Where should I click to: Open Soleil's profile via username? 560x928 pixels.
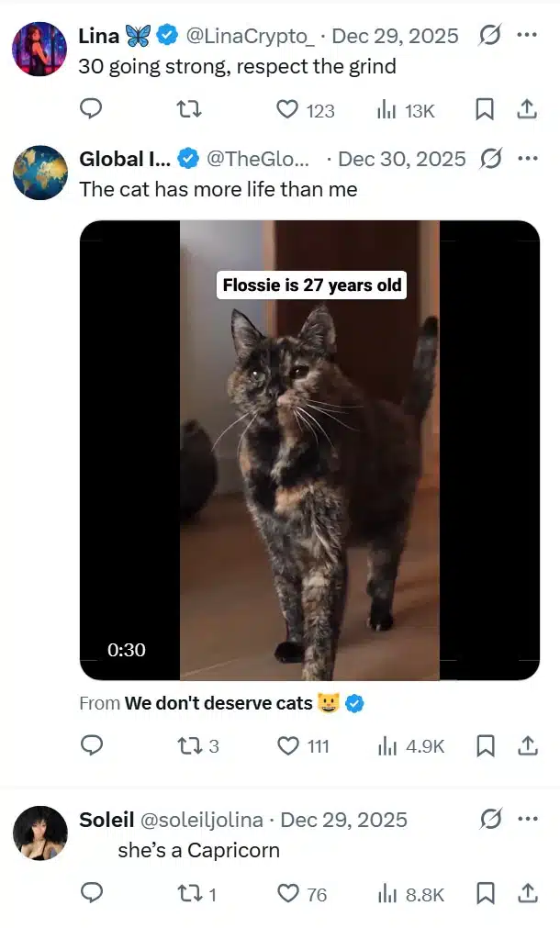click(205, 820)
